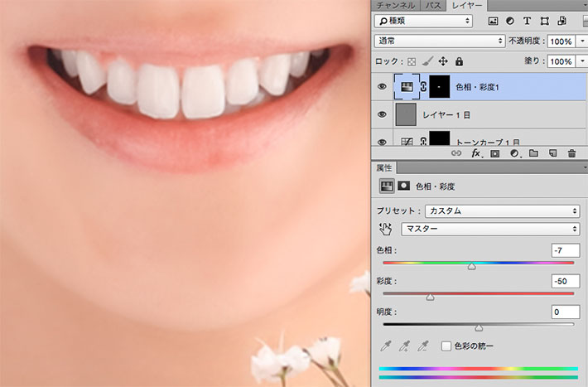Image resolution: width=588 pixels, height=387 pixels.
Task: Click the 彩度 saturation slider handle
Action: [430, 296]
